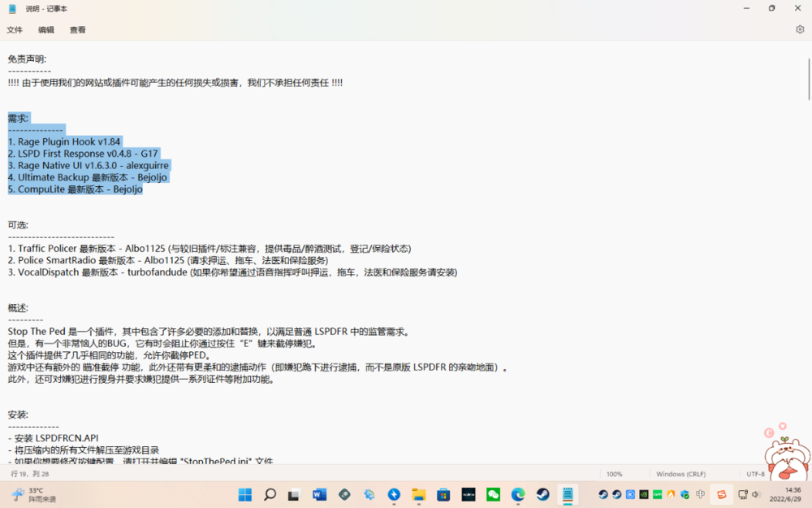The image size is (812, 508).
Task: Open the 文件 menu
Action: click(x=15, y=29)
